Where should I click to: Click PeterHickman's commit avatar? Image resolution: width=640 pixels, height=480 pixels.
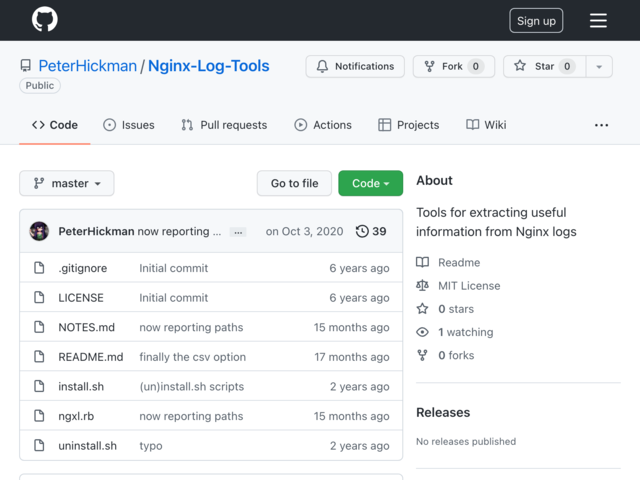click(39, 231)
